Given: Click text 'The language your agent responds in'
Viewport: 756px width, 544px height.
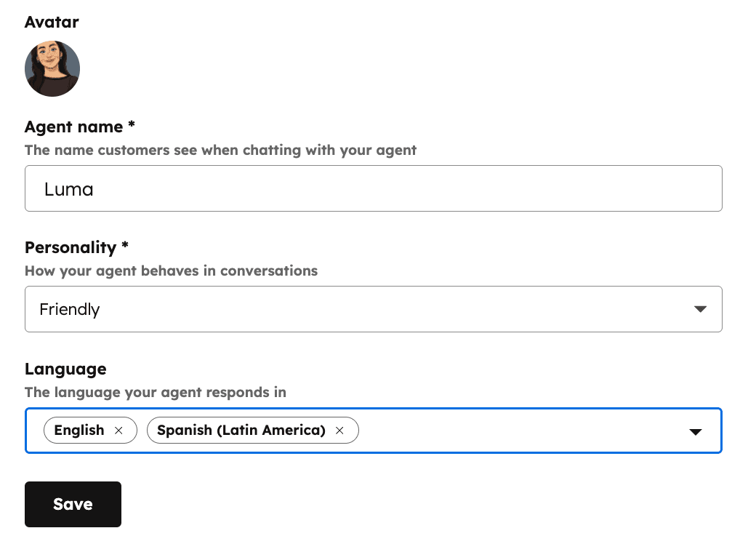Looking at the screenshot, I should click(156, 393).
